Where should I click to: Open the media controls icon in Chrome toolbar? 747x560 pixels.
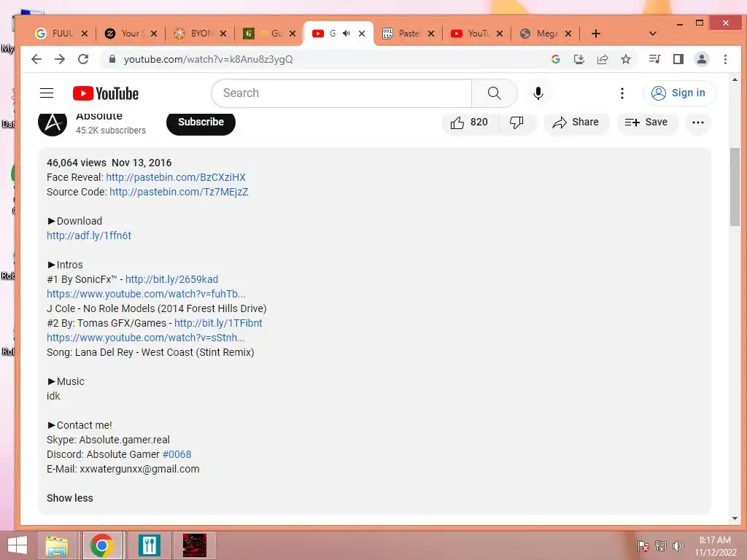point(654,59)
